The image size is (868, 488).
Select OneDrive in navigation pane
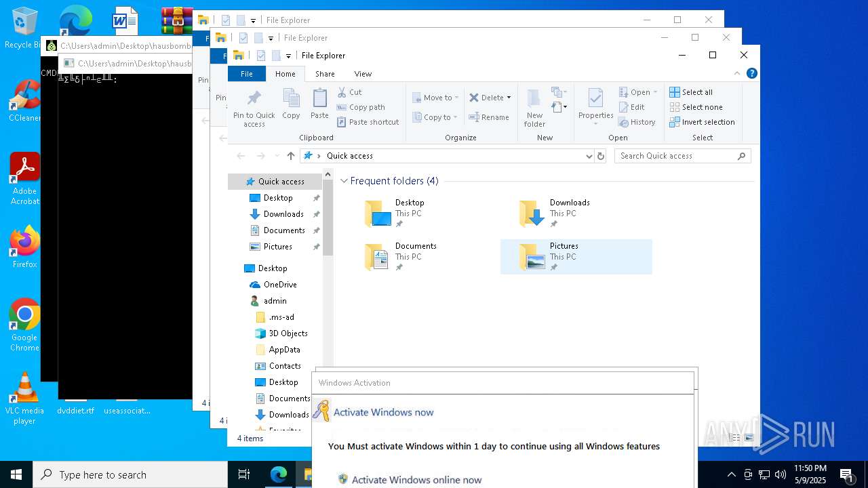pos(280,285)
